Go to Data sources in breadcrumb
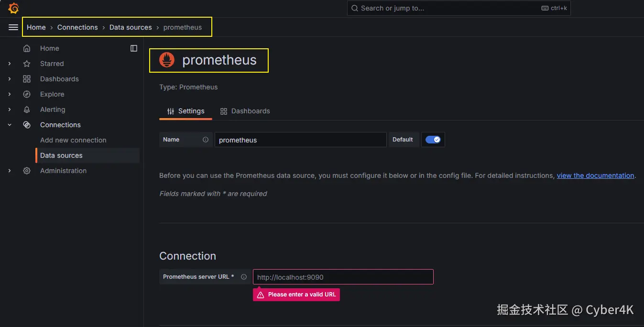The width and height of the screenshot is (644, 327). (131, 27)
